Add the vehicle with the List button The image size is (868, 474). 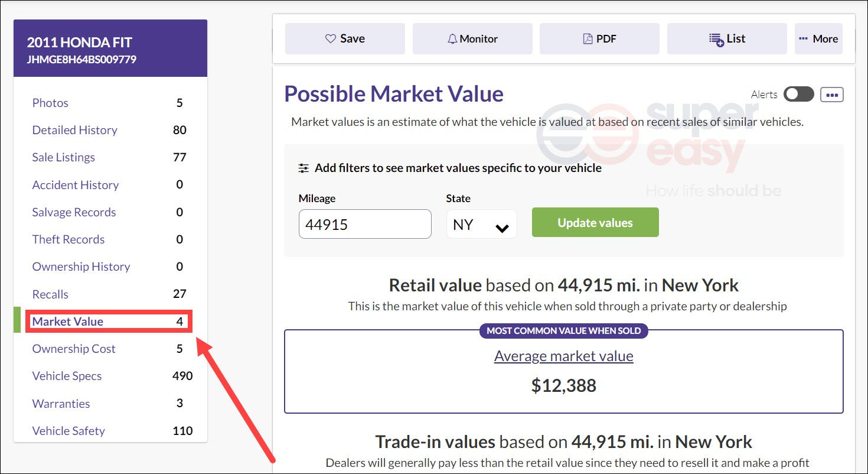pyautogui.click(x=727, y=39)
